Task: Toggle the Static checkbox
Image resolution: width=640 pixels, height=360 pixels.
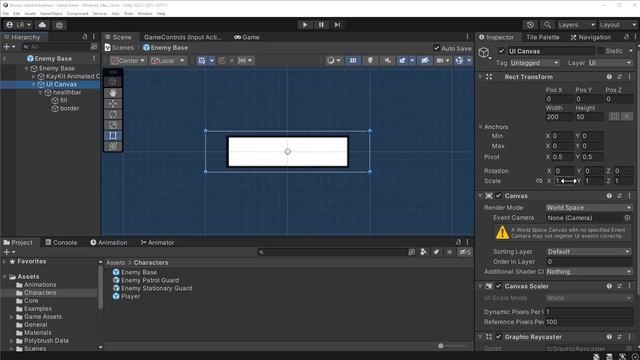Action: pyautogui.click(x=600, y=51)
